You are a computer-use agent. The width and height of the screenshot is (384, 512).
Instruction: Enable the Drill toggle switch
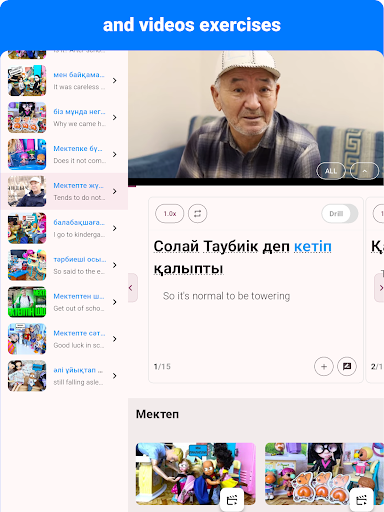click(x=340, y=214)
